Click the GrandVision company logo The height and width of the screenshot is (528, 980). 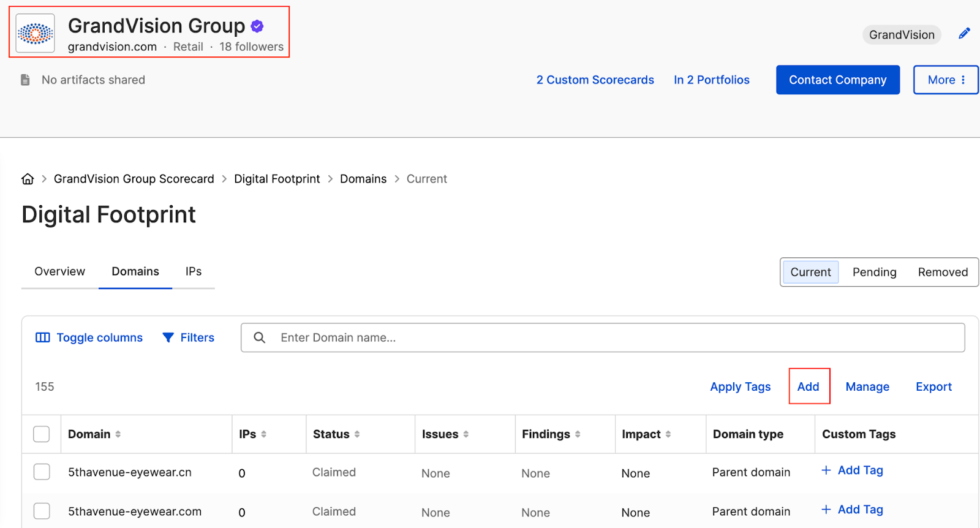click(35, 33)
